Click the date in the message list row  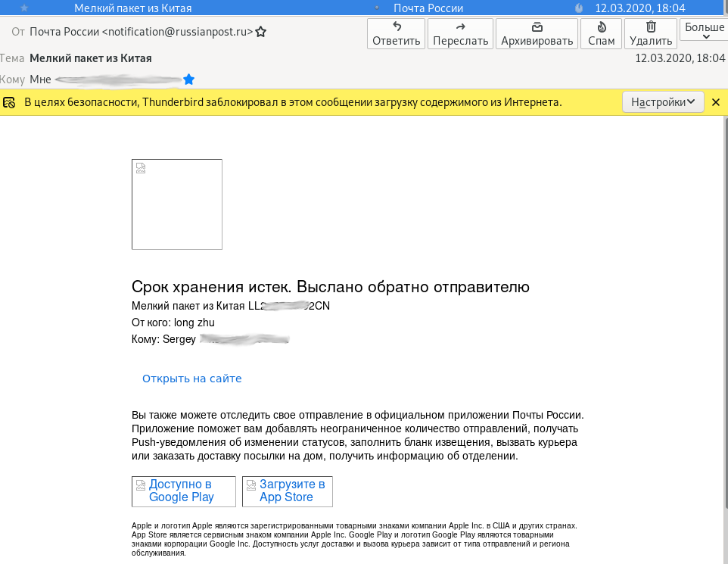coord(639,8)
